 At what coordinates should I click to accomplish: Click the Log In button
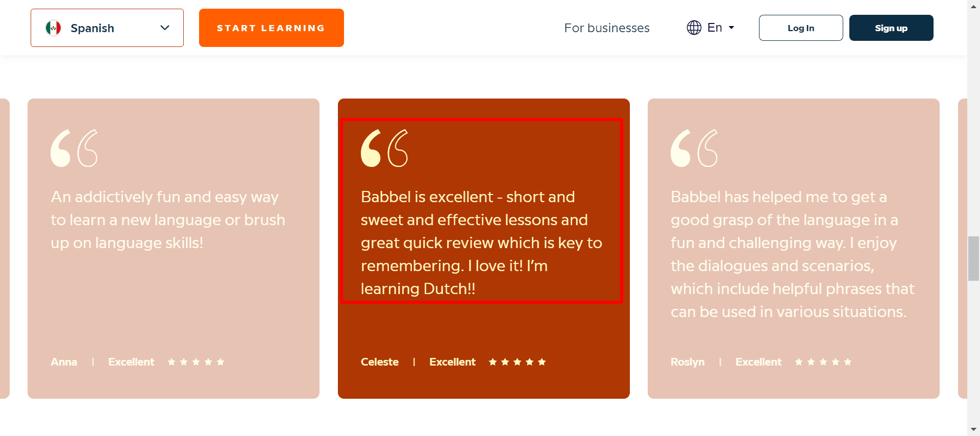click(800, 28)
